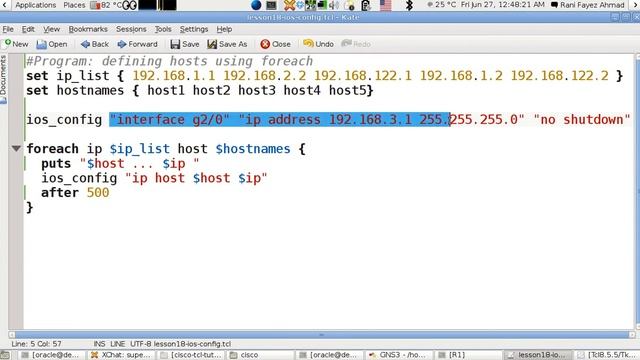Click the UTF-8 lesson18-ios-config.tcl status text
This screenshot has width=640, height=360.
coord(180,344)
